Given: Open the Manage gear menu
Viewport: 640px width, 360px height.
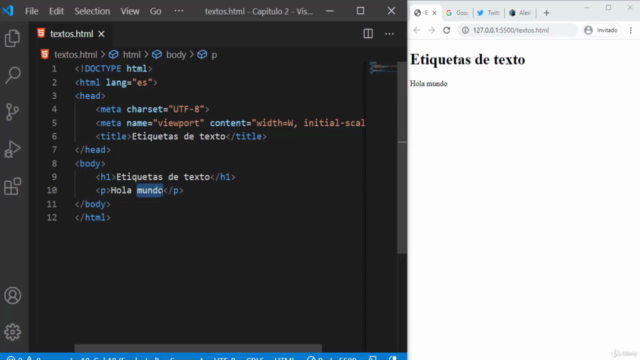Looking at the screenshot, I should [x=13, y=332].
